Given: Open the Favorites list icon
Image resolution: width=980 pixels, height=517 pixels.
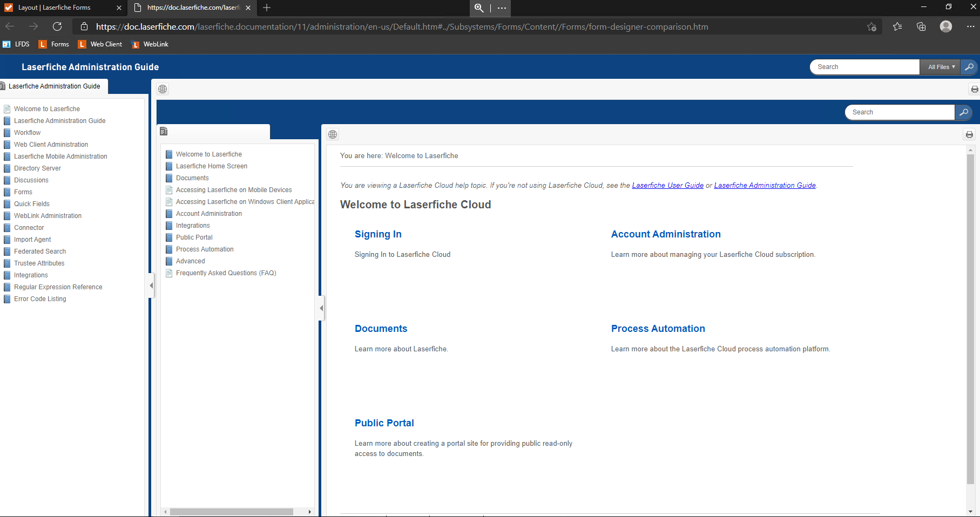Looking at the screenshot, I should pyautogui.click(x=897, y=26).
